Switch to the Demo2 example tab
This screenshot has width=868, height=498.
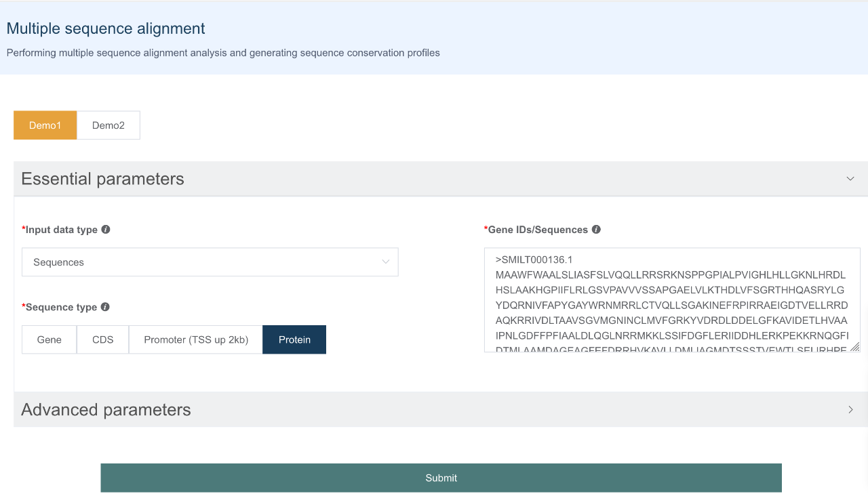tap(108, 125)
